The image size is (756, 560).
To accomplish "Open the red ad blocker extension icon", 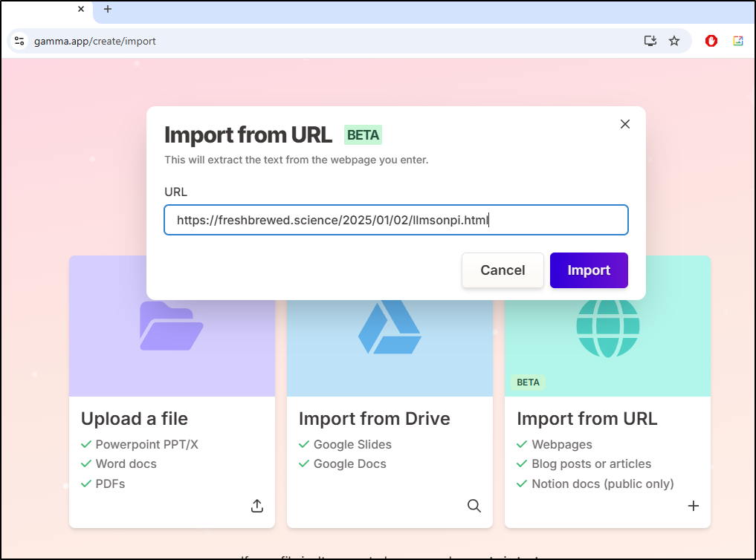I will [x=711, y=41].
